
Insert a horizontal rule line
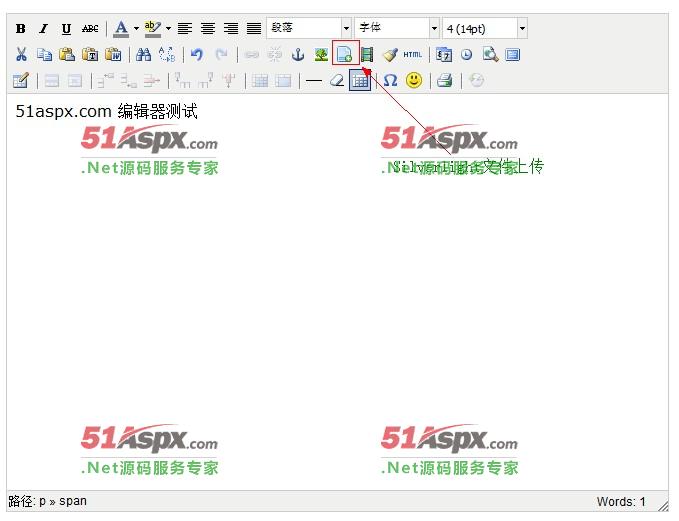[x=314, y=81]
